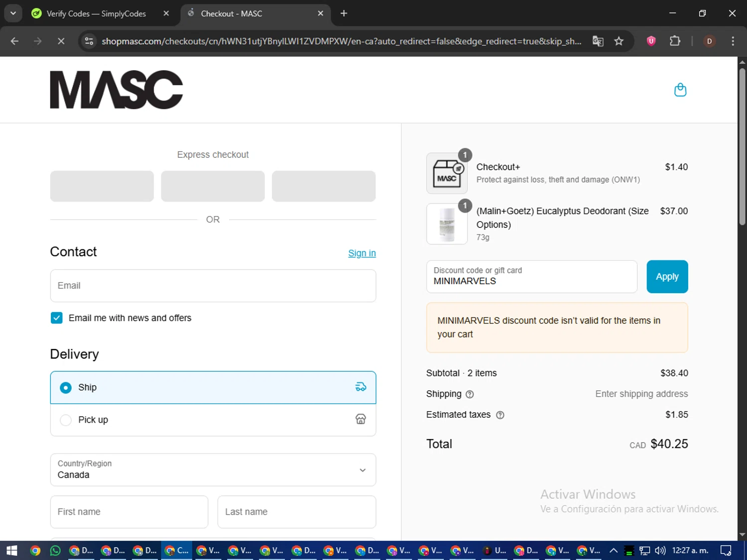Go forward in browser history
The image size is (747, 560).
point(38,41)
